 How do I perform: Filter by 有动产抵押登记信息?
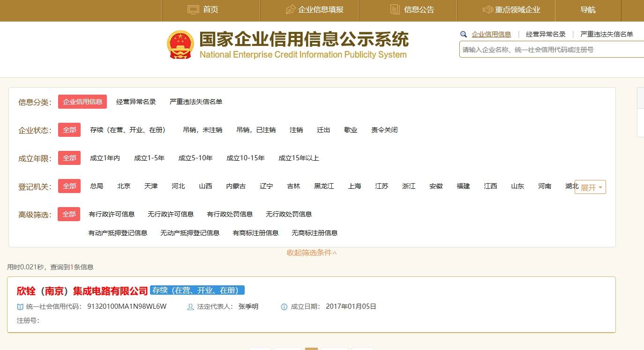(118, 233)
